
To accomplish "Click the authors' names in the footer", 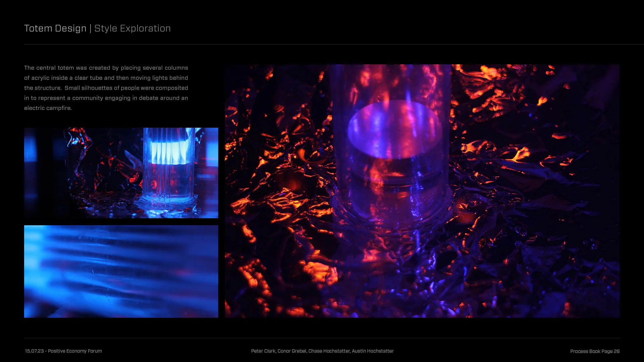I will [322, 351].
